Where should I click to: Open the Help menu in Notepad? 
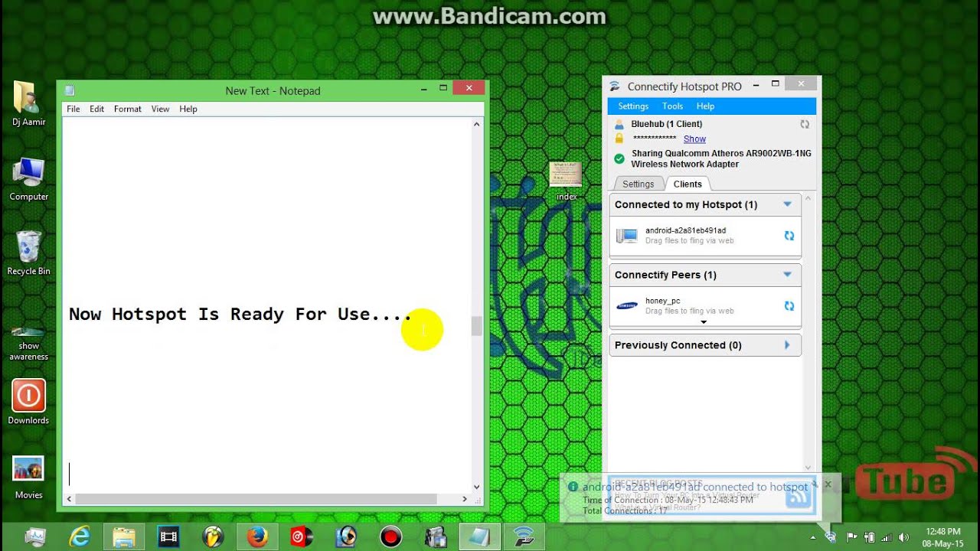188,109
